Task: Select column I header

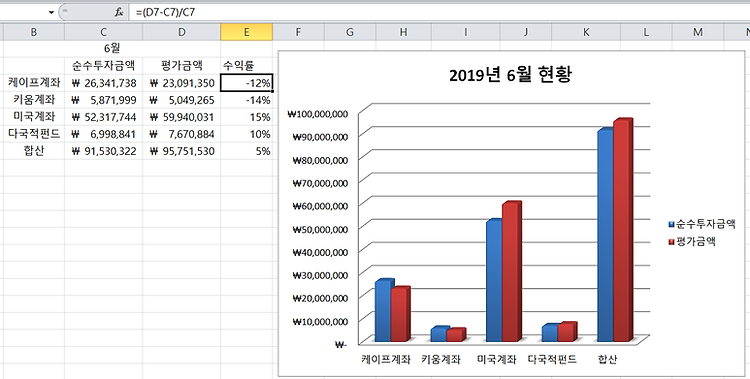Action: 465,32
